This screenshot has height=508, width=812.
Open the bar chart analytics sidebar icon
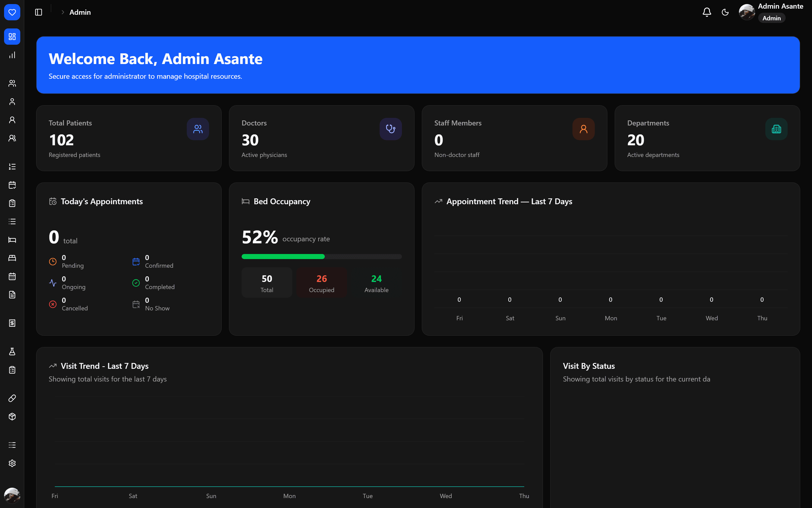tap(12, 55)
